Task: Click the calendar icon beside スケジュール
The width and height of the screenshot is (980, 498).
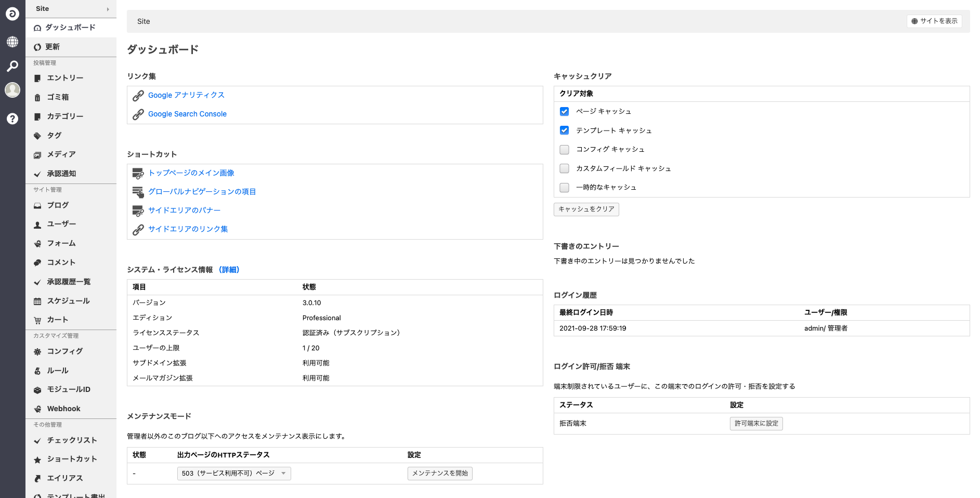Action: (37, 302)
